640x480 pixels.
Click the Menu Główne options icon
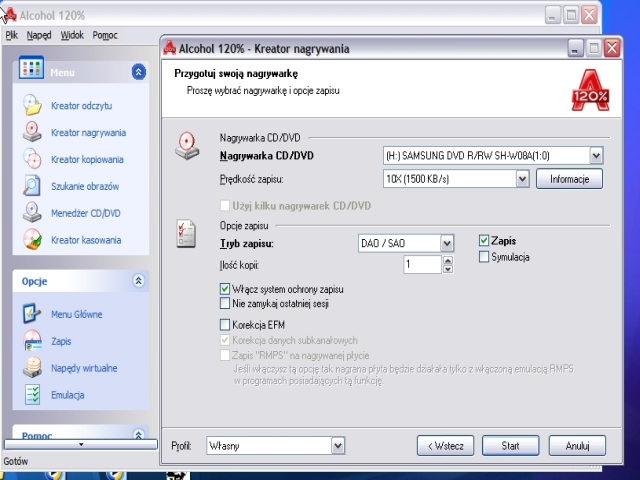pyautogui.click(x=32, y=314)
